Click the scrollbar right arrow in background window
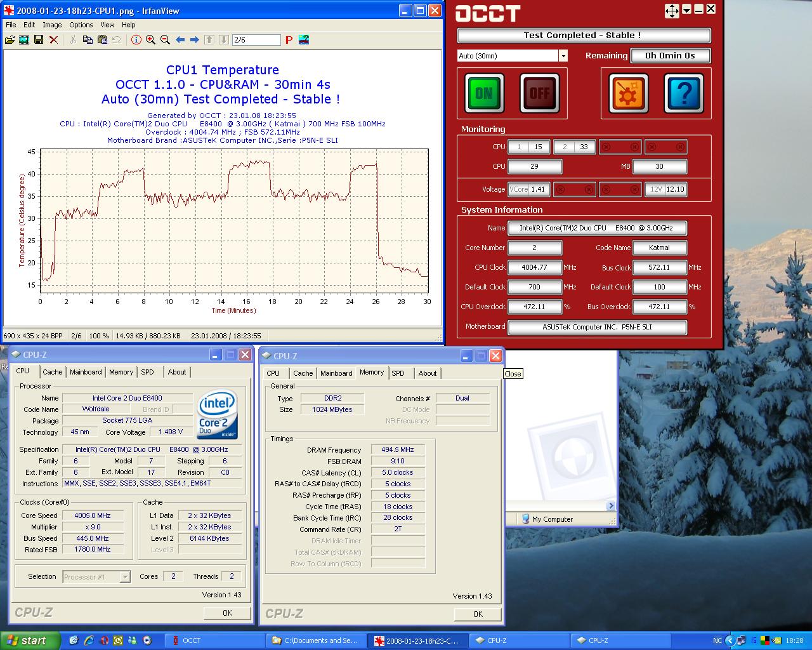 click(x=611, y=506)
